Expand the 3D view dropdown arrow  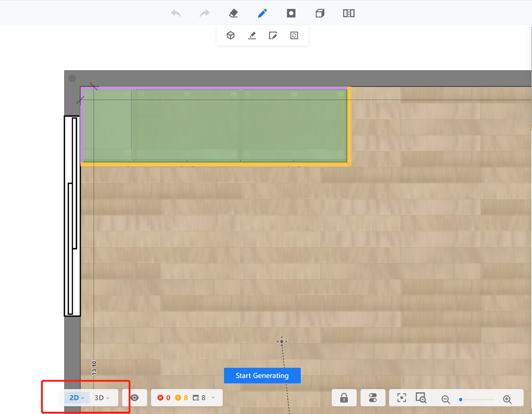click(108, 398)
